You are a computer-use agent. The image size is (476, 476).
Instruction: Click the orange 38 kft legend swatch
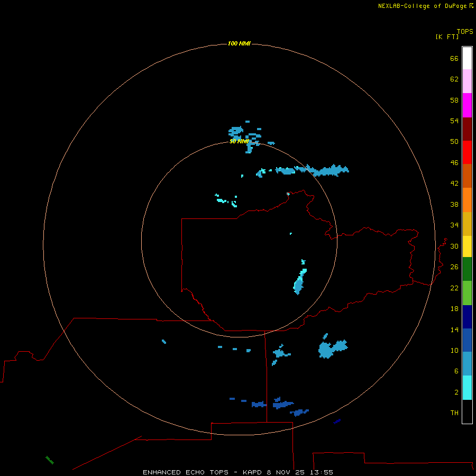(x=467, y=200)
